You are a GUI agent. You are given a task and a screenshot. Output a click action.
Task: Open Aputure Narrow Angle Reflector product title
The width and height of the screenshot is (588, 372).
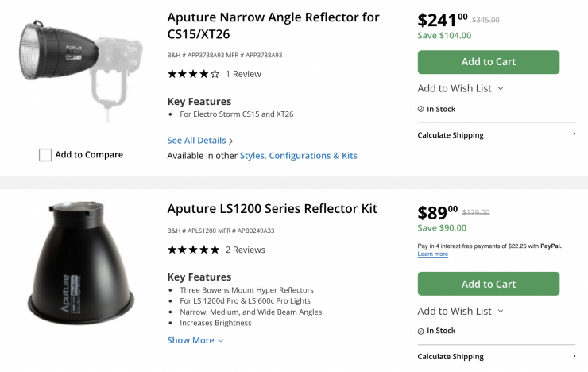(x=273, y=25)
